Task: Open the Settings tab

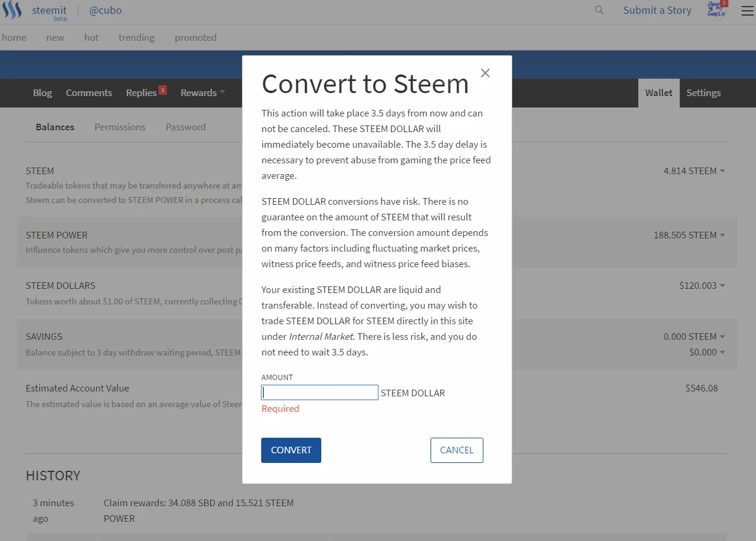Action: point(703,92)
